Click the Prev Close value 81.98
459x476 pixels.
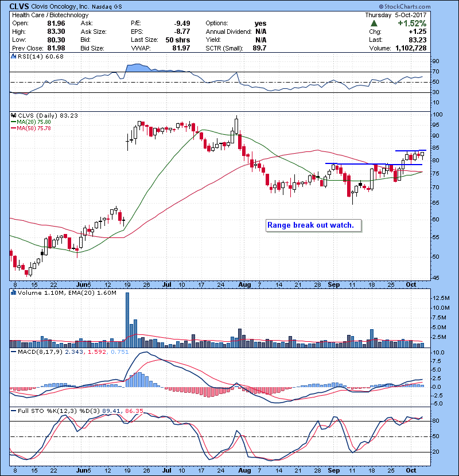click(56, 48)
